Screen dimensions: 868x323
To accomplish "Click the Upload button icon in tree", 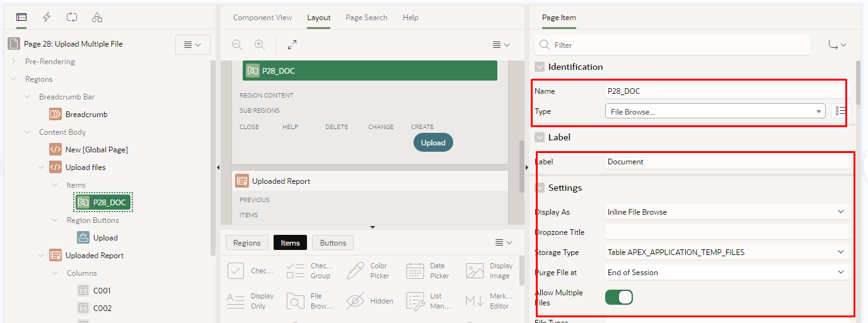I will click(83, 238).
